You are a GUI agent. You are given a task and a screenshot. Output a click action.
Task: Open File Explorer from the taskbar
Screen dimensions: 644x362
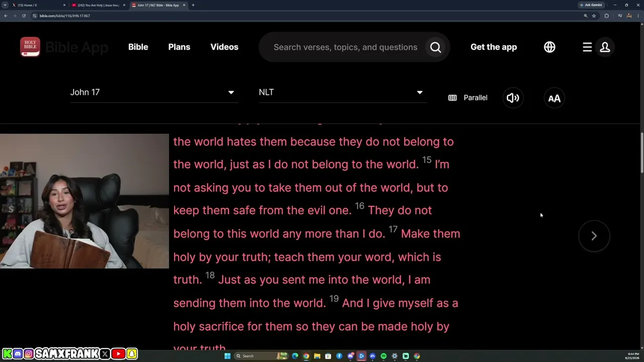(x=317, y=356)
